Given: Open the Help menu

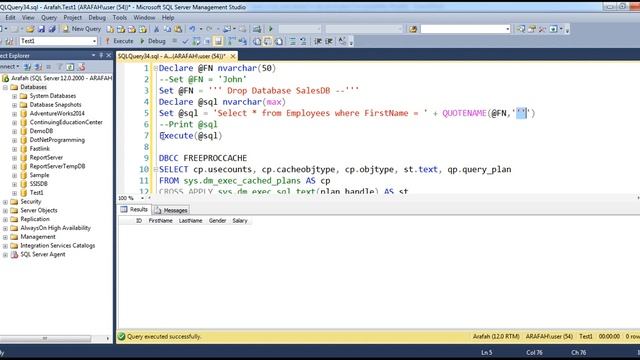Looking at the screenshot, I should coord(168,18).
